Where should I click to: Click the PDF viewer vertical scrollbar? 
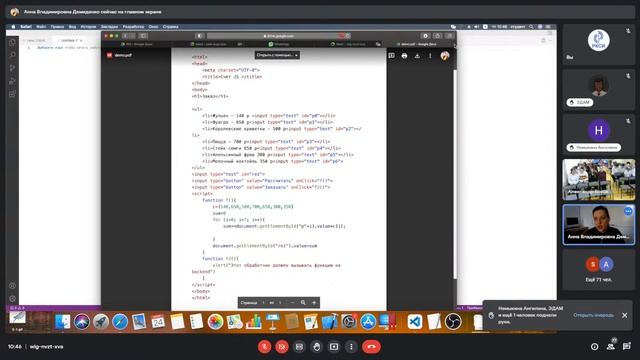coord(455,173)
